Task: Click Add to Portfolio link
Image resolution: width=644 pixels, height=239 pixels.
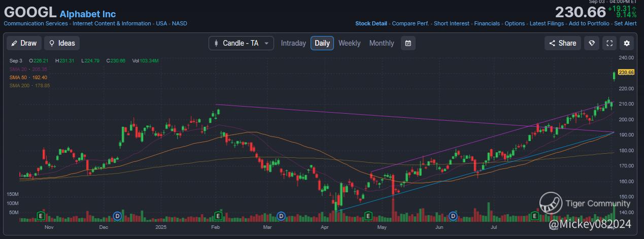Action: coord(589,23)
